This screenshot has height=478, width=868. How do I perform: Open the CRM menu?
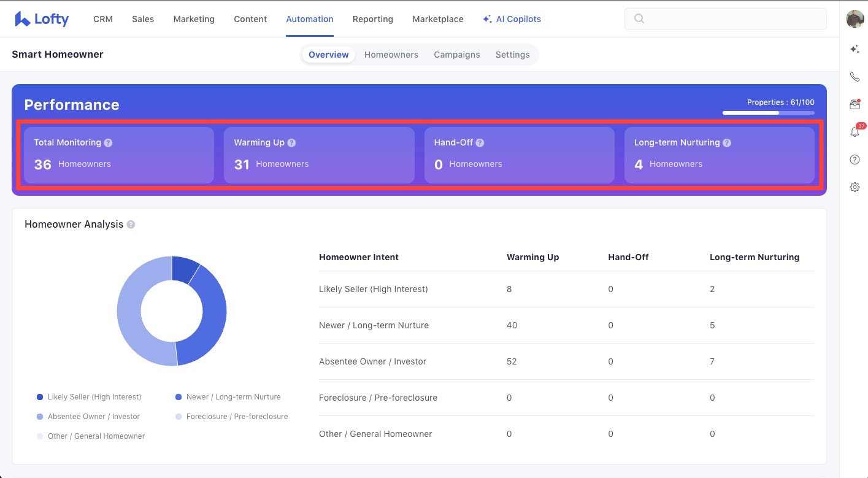coord(103,19)
